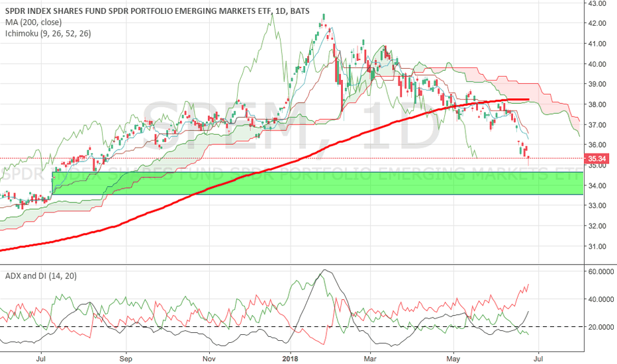Click the 2018 time axis label
Viewport: 617px width, 364px height.
[x=291, y=359]
